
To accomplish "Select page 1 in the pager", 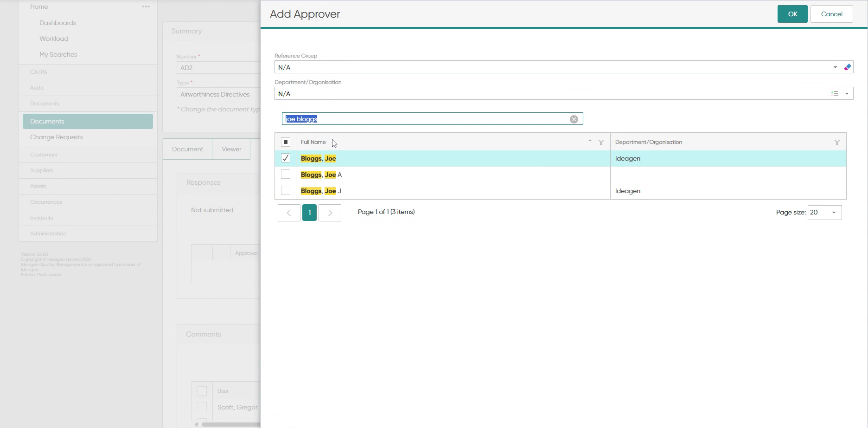I will [309, 213].
